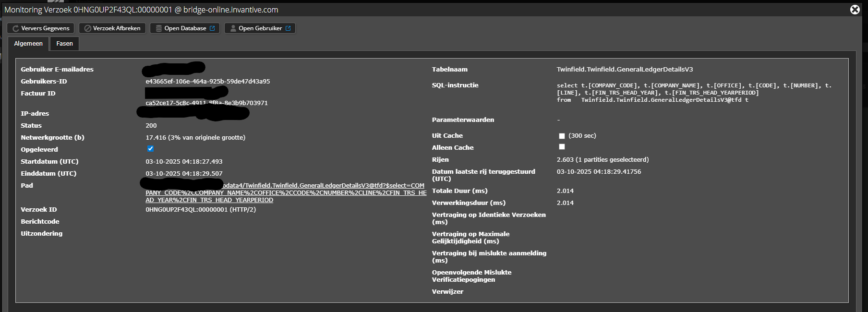Select the Algemeen tab

pos(28,44)
